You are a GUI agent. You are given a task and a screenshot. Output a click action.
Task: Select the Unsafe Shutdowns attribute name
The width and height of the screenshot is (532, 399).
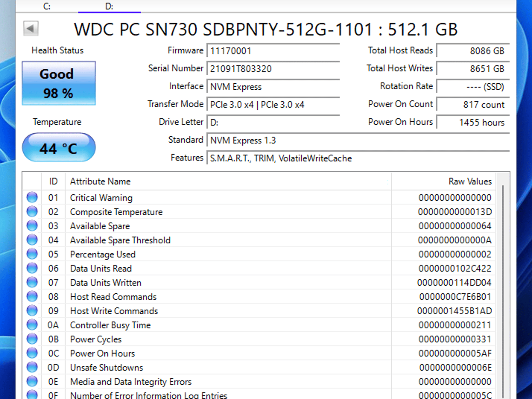[x=107, y=368]
